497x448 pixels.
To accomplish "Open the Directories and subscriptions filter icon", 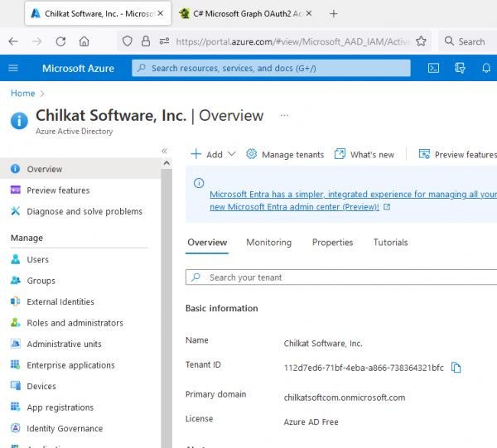I will 460,68.
